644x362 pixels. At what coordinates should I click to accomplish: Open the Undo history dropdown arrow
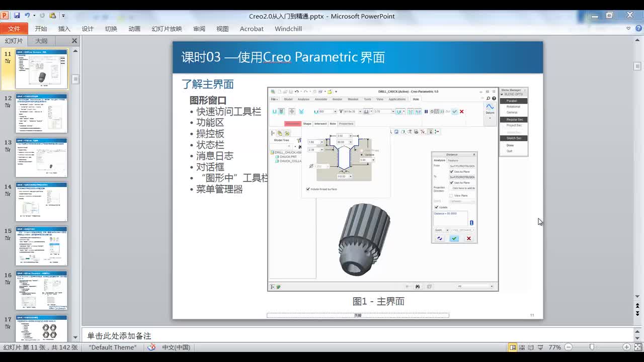34,16
